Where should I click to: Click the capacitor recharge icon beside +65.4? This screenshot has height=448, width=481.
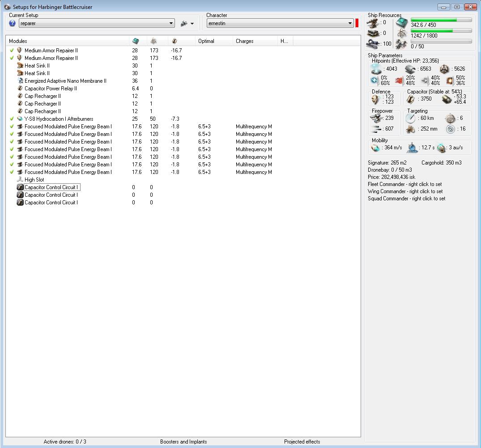click(447, 99)
